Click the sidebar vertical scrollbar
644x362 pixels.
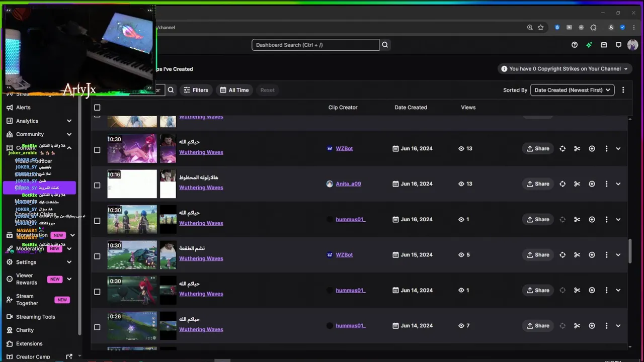pos(79,216)
